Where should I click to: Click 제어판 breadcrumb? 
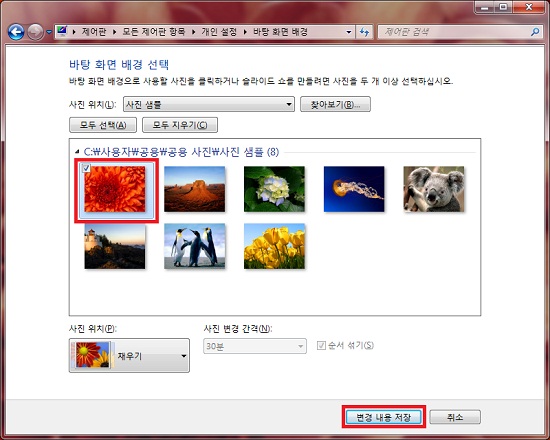[x=94, y=32]
